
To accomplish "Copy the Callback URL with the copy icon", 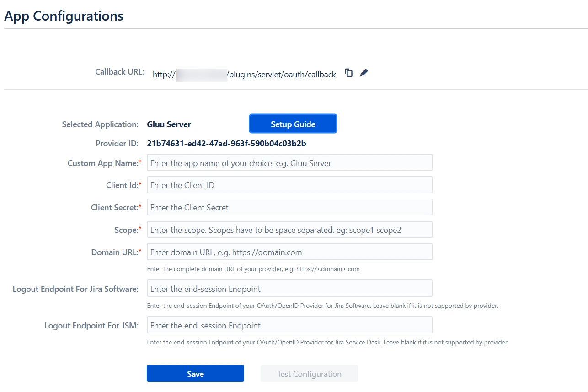I will 349,73.
